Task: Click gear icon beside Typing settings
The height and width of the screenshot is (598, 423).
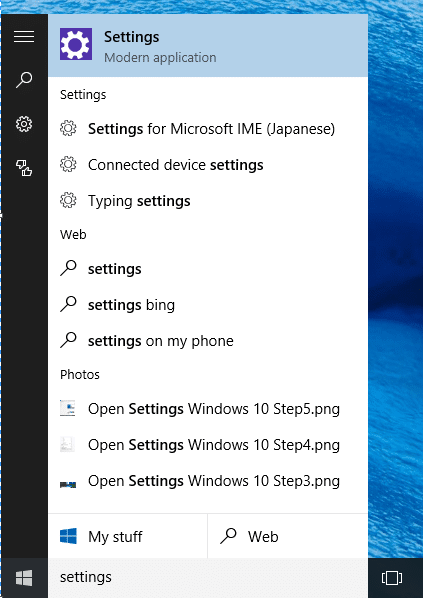Action: 68,201
